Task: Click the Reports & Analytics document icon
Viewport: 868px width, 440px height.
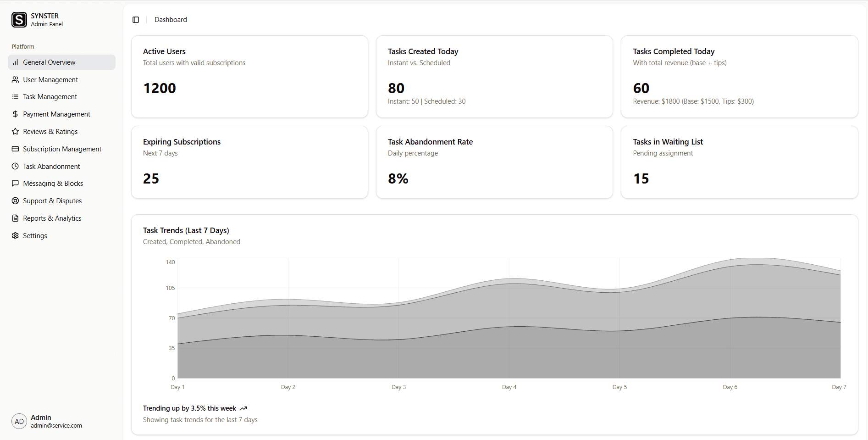Action: [16, 218]
